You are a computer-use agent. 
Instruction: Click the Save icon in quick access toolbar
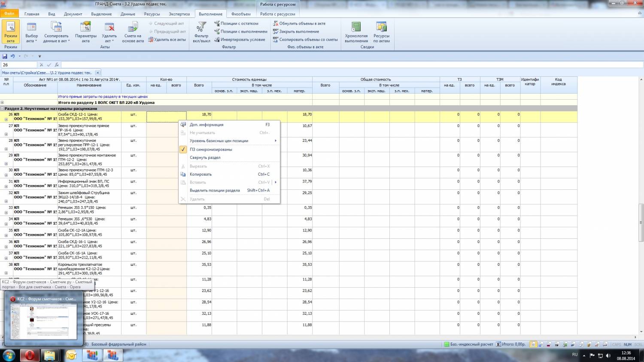pos(5,56)
